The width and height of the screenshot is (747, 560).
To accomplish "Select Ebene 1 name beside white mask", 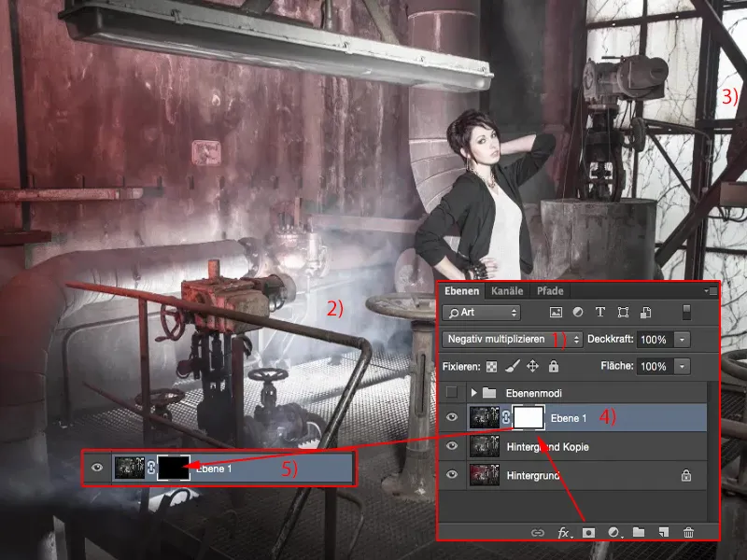I will point(569,418).
